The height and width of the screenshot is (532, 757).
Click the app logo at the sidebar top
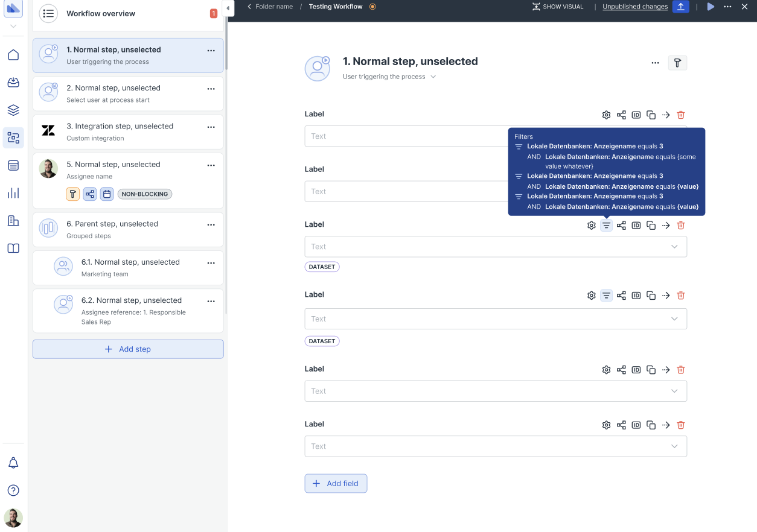[x=13, y=8]
